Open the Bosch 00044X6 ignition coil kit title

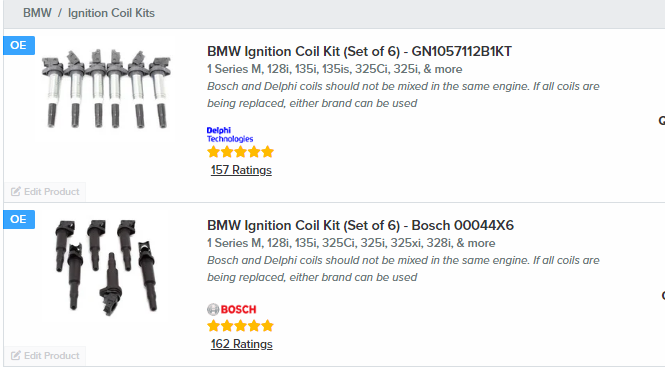[x=360, y=225]
